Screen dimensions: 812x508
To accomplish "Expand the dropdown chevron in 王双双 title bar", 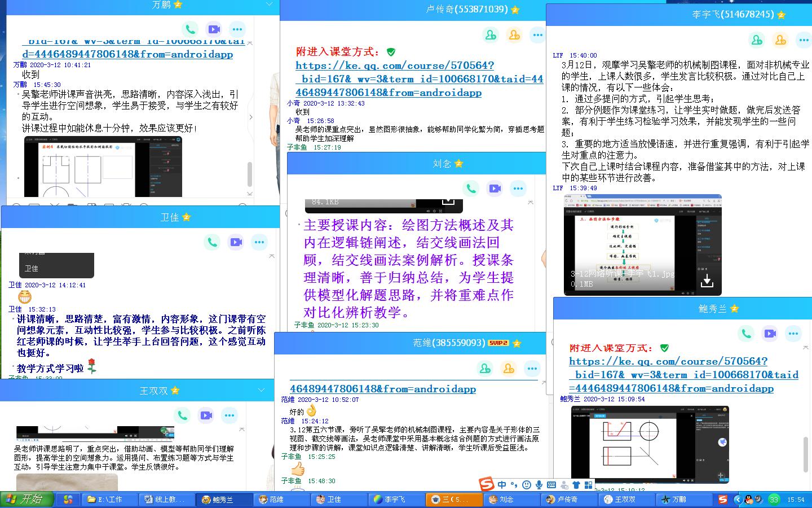I will click(262, 390).
